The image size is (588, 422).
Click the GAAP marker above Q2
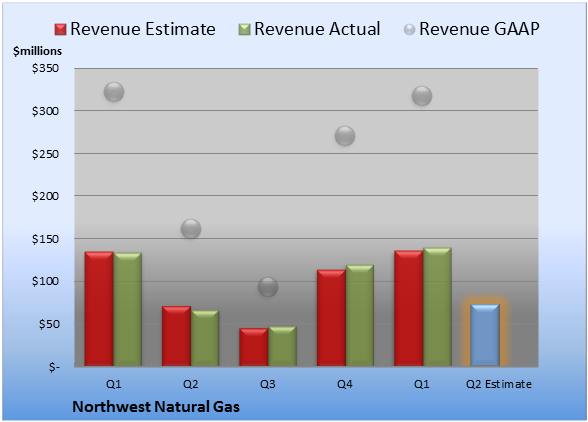(191, 228)
